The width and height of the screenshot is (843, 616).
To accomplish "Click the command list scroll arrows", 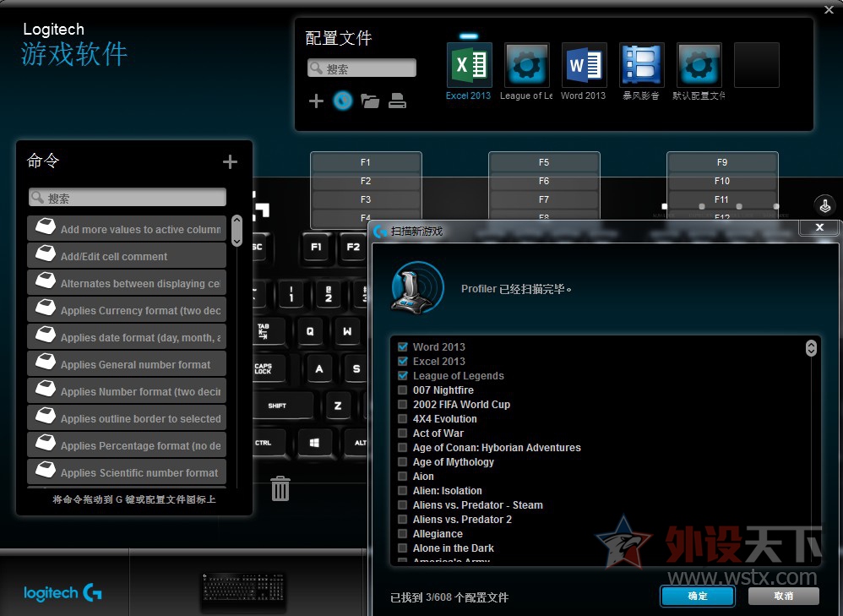I will pos(237,231).
